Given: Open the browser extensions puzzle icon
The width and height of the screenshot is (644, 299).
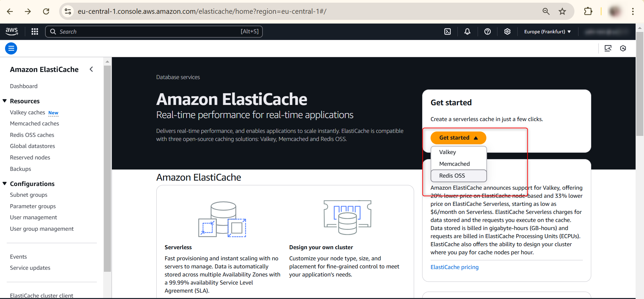Looking at the screenshot, I should [x=588, y=11].
